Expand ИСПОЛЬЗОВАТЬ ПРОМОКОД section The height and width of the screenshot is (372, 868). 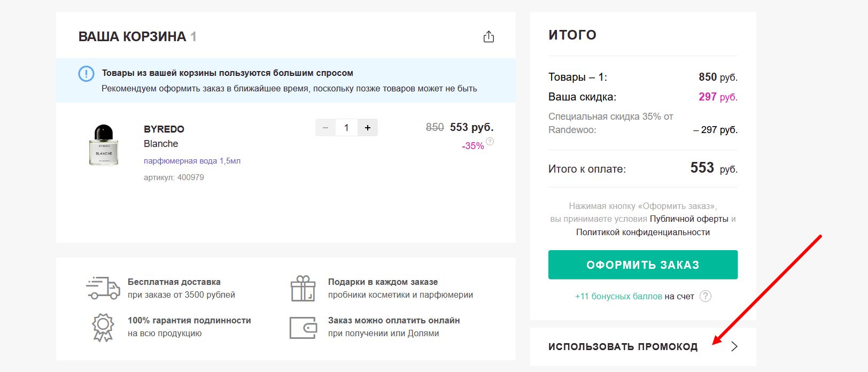[643, 347]
